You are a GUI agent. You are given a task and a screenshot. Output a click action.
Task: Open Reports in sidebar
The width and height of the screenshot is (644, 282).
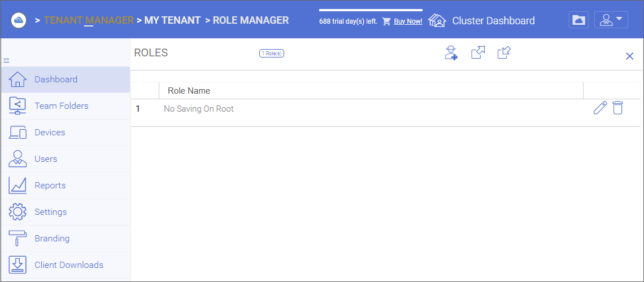coord(66,185)
